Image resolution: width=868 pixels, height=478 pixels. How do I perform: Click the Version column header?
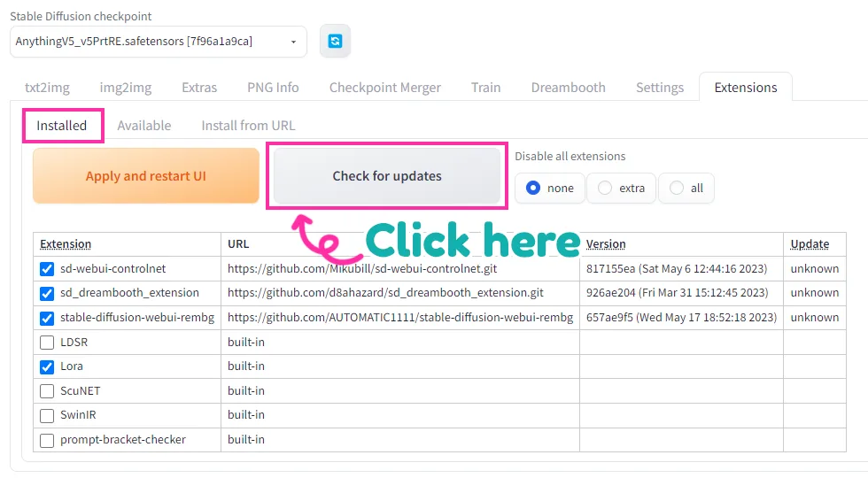click(606, 244)
